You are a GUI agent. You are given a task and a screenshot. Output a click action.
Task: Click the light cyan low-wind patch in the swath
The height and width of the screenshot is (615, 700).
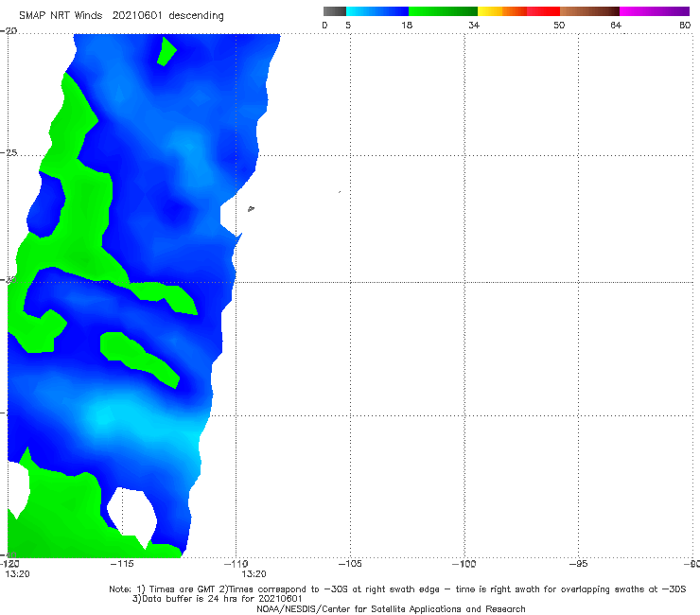point(102,417)
